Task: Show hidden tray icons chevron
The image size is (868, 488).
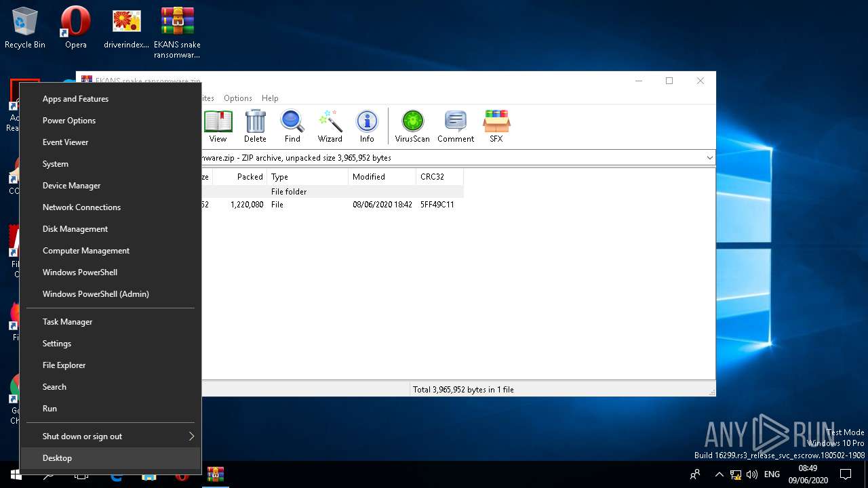Action: click(719, 474)
